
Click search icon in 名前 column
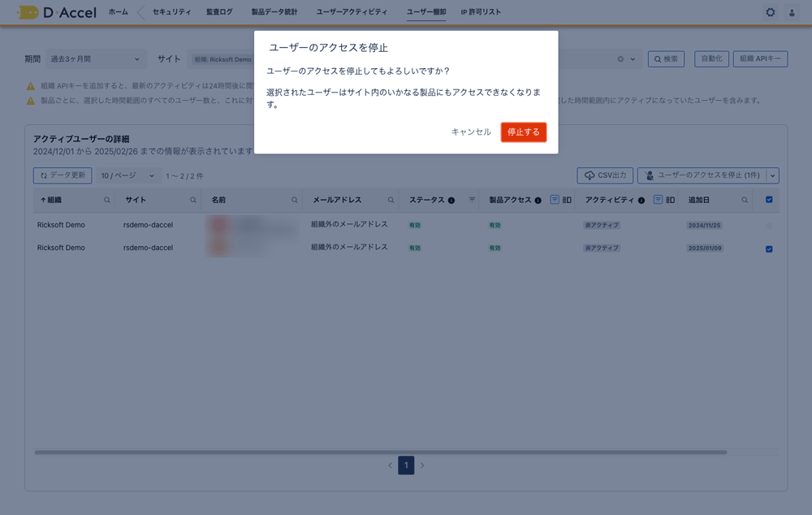(294, 200)
